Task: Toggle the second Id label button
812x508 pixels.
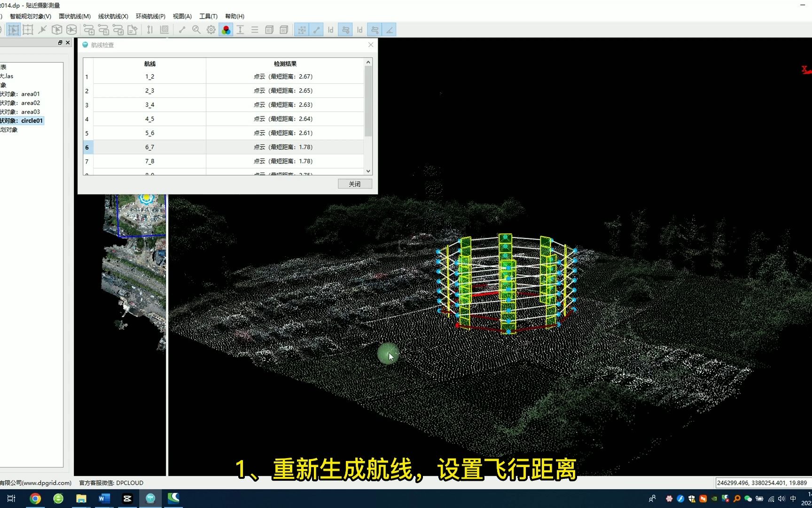Action: tap(360, 30)
